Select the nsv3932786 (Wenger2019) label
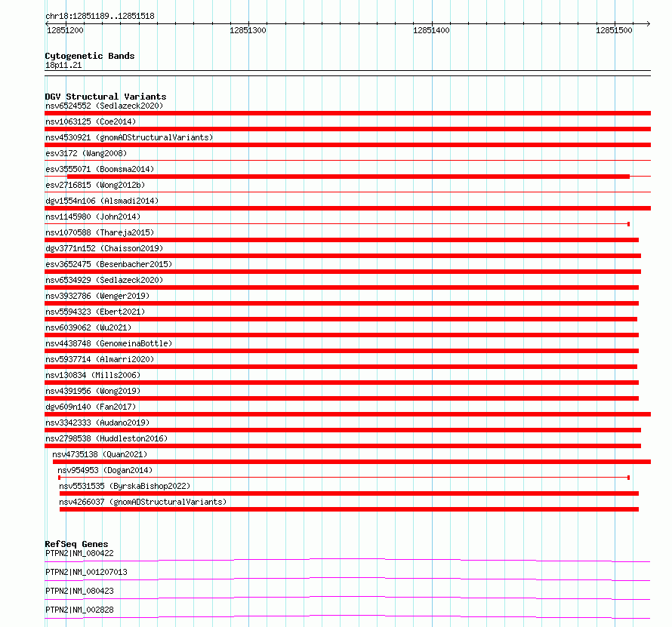Image resolution: width=672 pixels, height=627 pixels. coord(97,296)
